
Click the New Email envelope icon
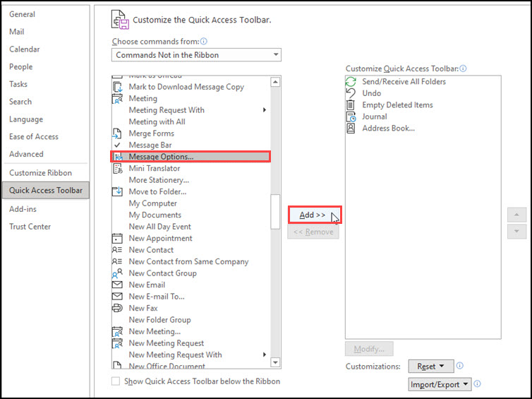point(118,285)
